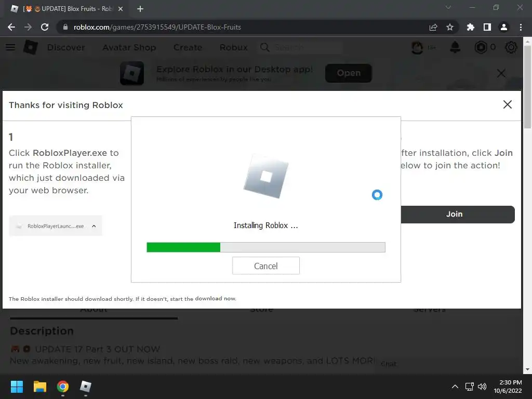Click Open on the Desktop app banner
532x399 pixels.
pos(349,73)
